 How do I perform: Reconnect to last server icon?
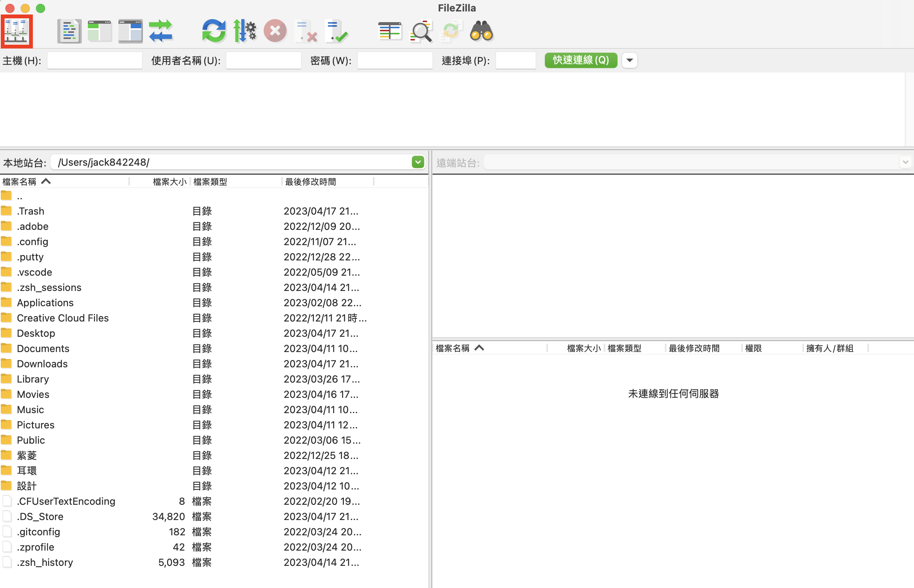336,31
